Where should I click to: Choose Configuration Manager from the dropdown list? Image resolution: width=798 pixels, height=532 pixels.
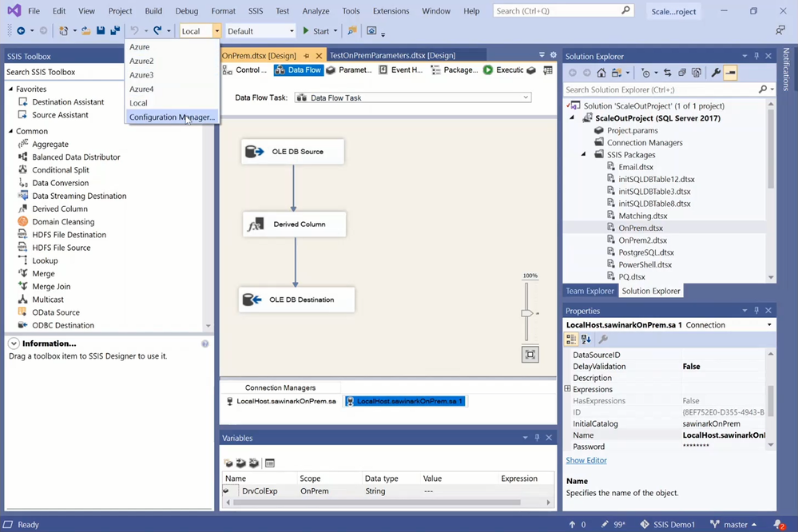tap(172, 117)
